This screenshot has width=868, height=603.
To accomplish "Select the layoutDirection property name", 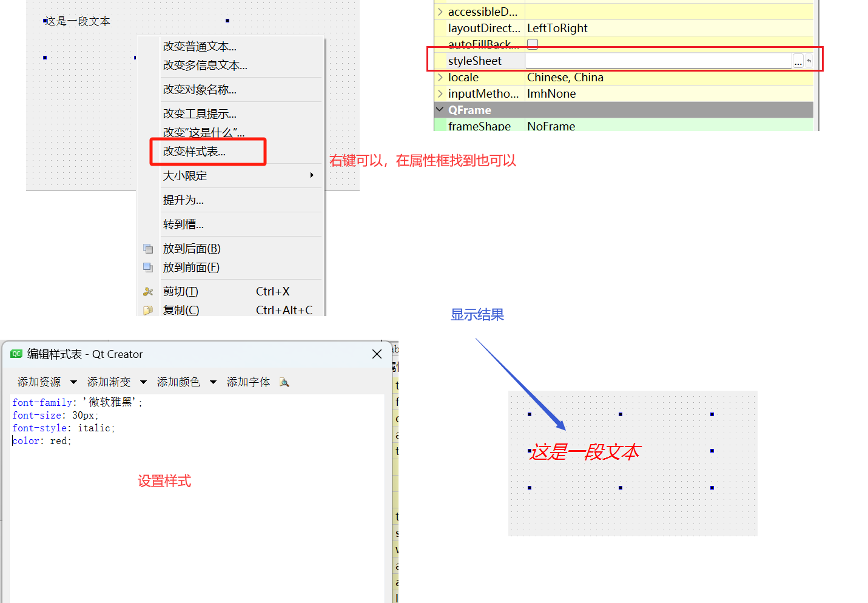I will click(x=484, y=28).
